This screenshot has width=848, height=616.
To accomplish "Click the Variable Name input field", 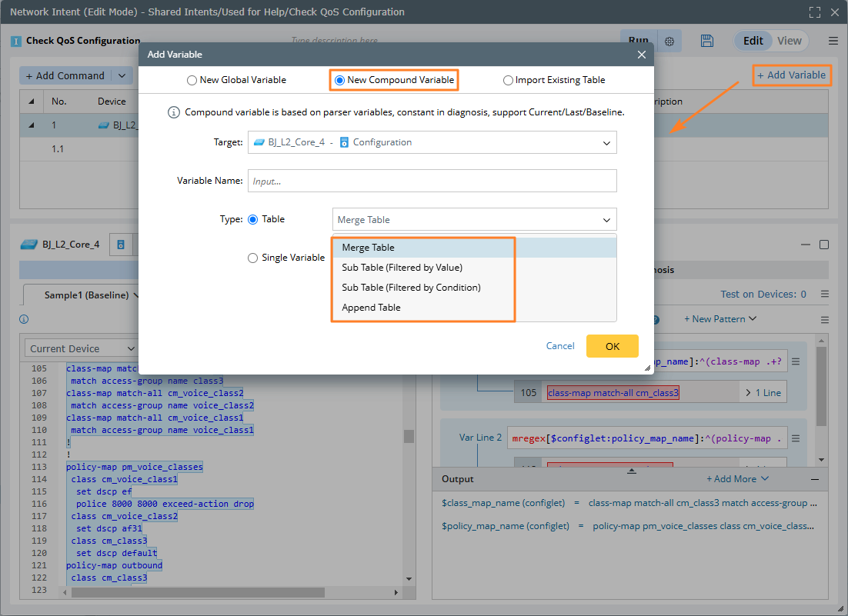I will pos(432,181).
